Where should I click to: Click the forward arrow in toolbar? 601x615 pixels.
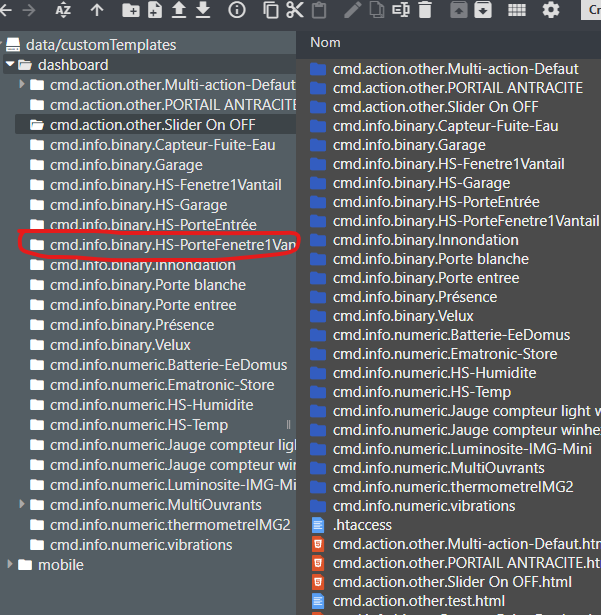pyautogui.click(x=29, y=10)
